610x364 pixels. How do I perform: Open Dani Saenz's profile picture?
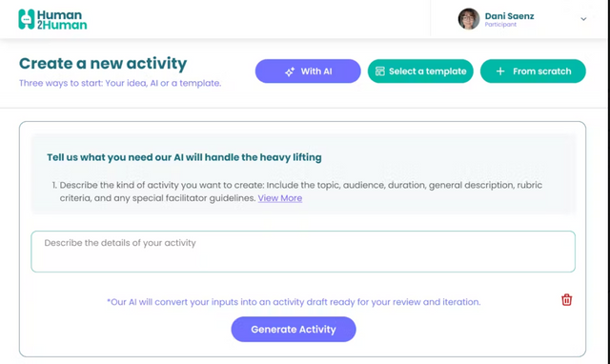468,19
